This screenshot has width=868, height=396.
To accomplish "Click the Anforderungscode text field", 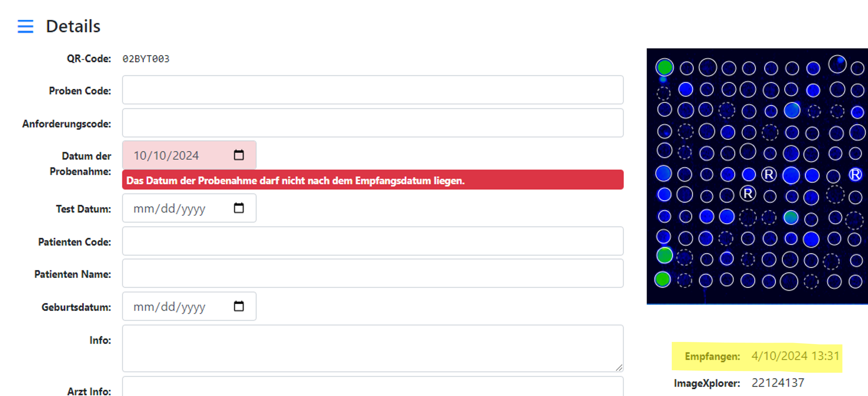I will (372, 123).
